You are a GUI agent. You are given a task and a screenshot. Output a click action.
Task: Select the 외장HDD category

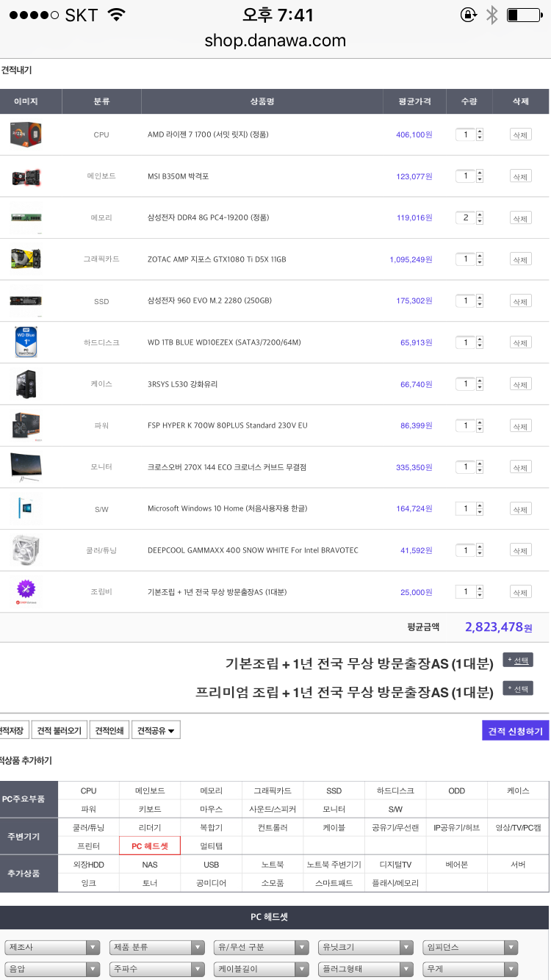[x=89, y=865]
